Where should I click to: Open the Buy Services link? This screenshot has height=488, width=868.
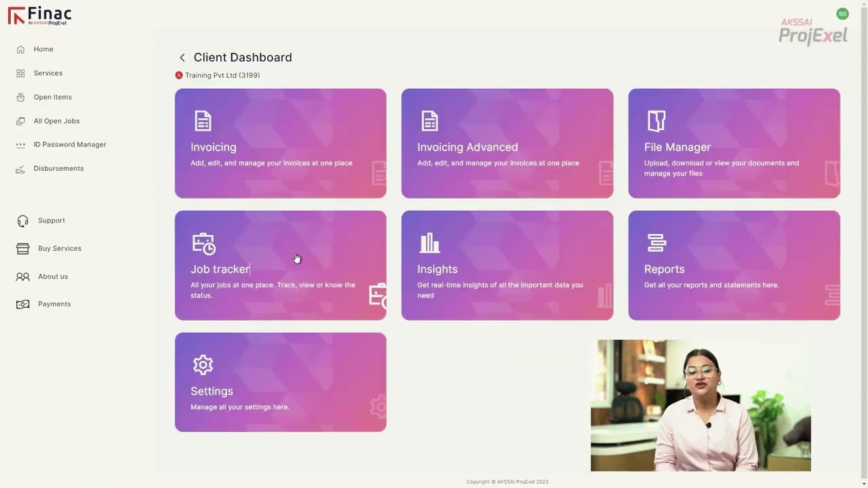coord(60,248)
